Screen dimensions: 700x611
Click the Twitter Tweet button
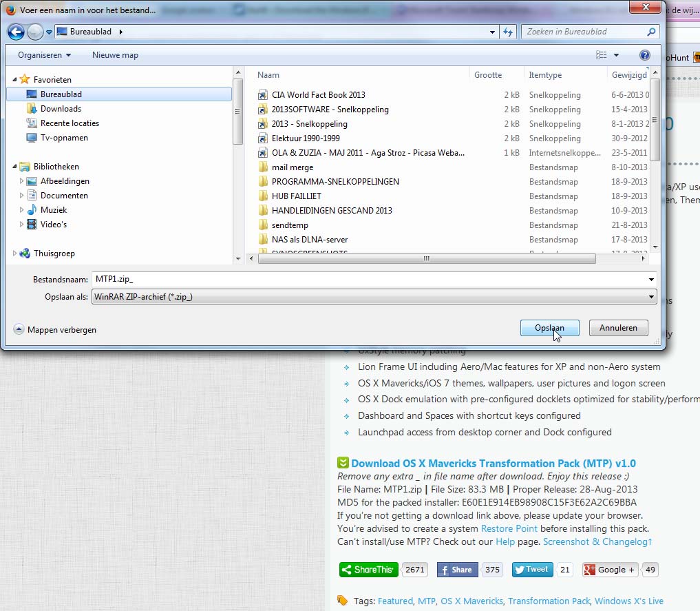[x=532, y=570]
